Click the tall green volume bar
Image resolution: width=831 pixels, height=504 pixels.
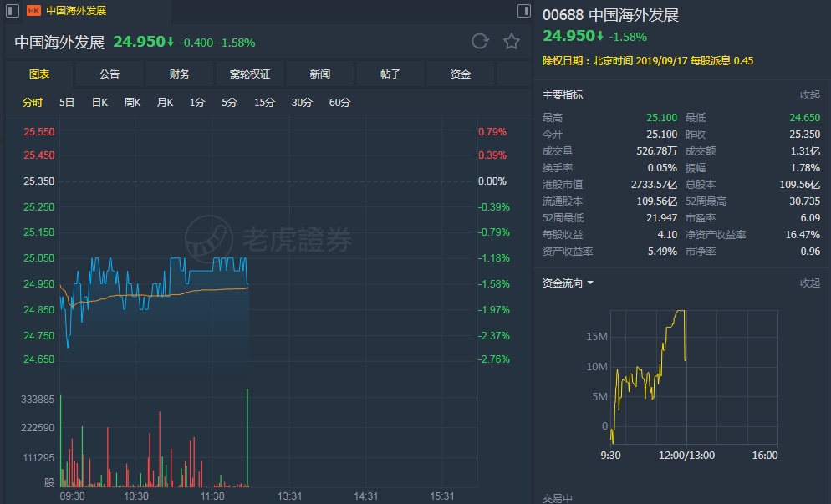tap(247, 438)
